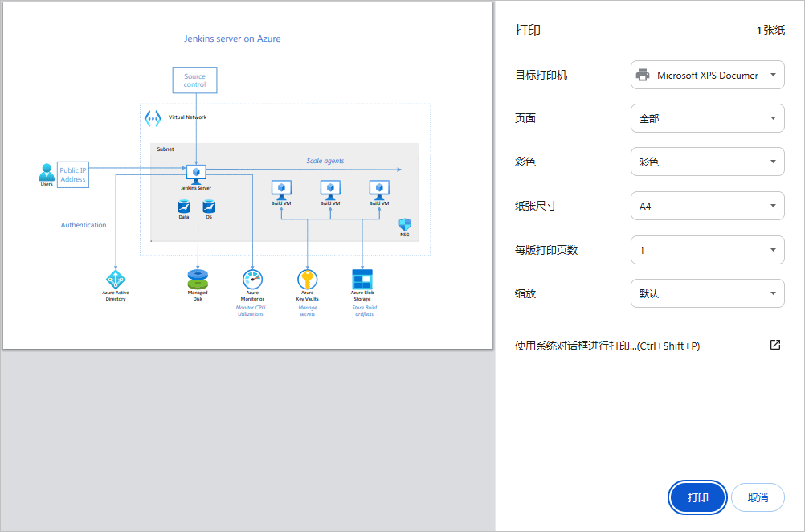The image size is (805, 532).
Task: Click the external-link icon beside system dialog print
Action: point(774,345)
